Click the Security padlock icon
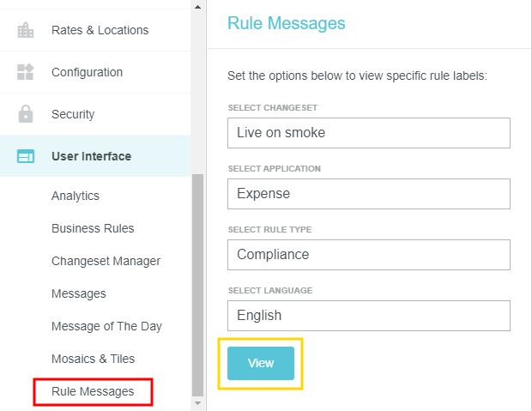Screen dimensions: 532x411 click(26, 114)
